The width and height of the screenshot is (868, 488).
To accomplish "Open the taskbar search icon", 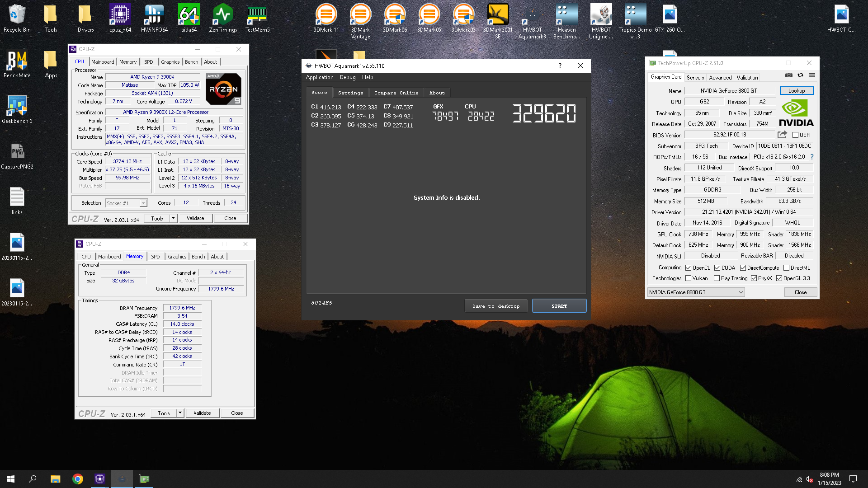I will tap(33, 479).
